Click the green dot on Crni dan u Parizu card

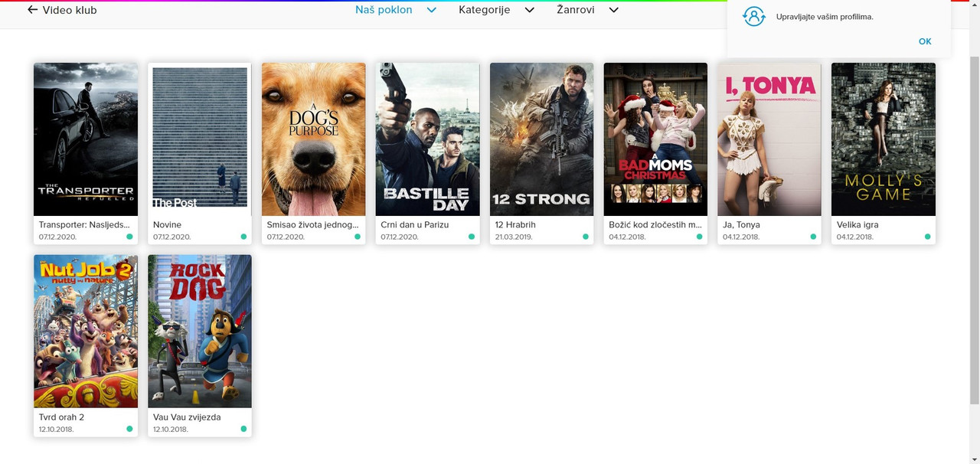[472, 237]
